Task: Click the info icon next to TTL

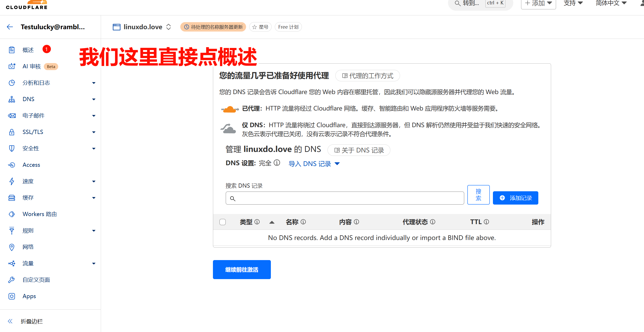Action: point(486,222)
